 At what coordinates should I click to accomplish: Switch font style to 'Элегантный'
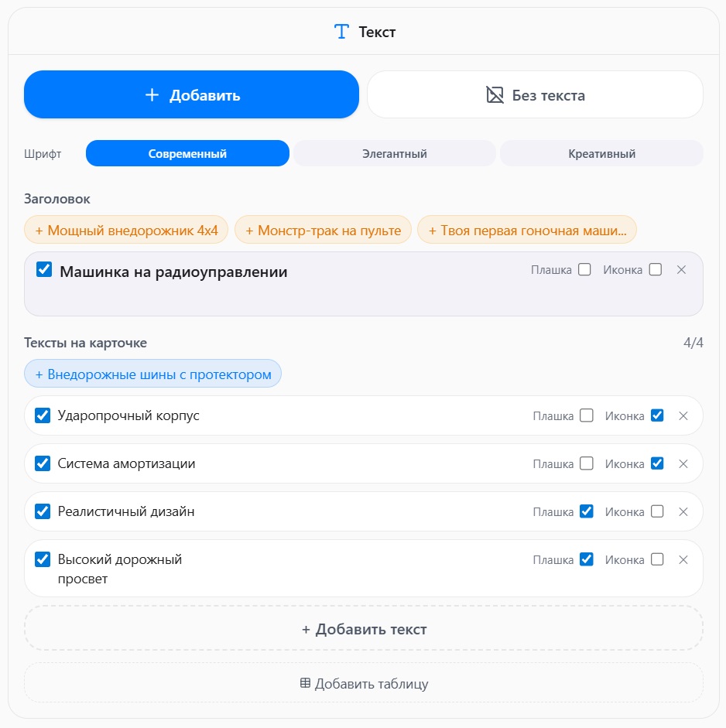point(394,154)
